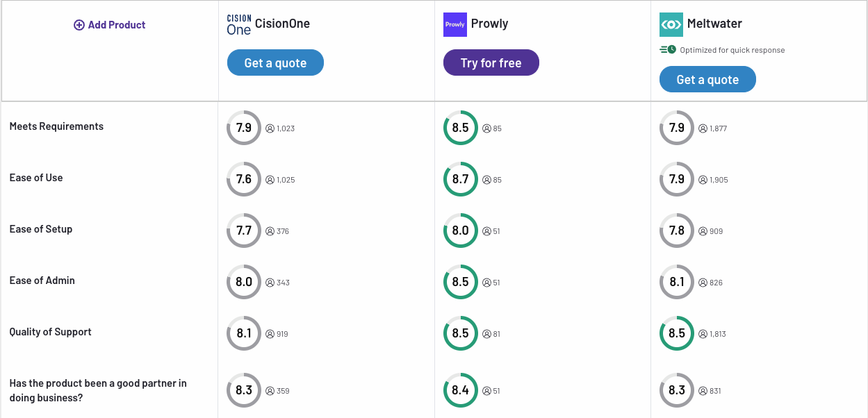Click reviewer icon for Meltwater Quality of Support
The height and width of the screenshot is (418, 868).
[703, 334]
